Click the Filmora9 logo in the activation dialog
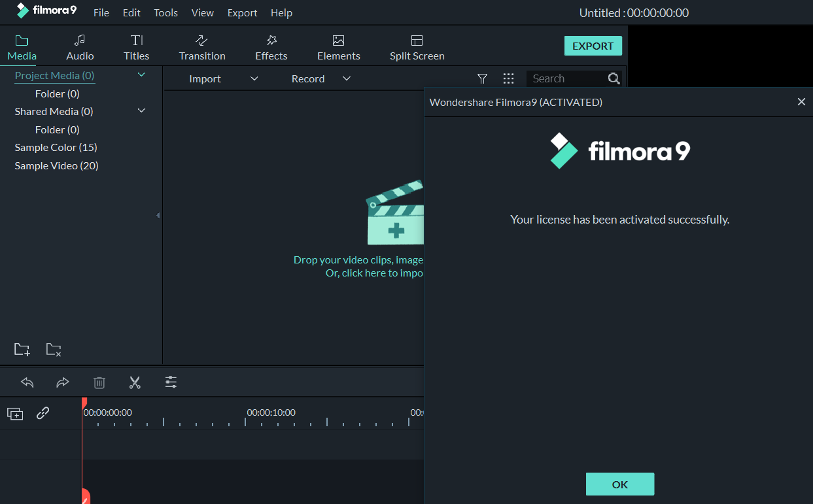 [619, 151]
